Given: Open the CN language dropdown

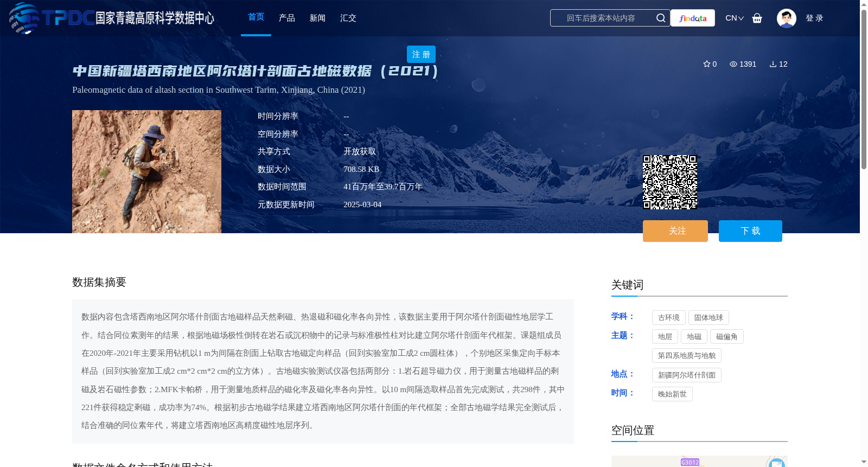Looking at the screenshot, I should point(735,18).
